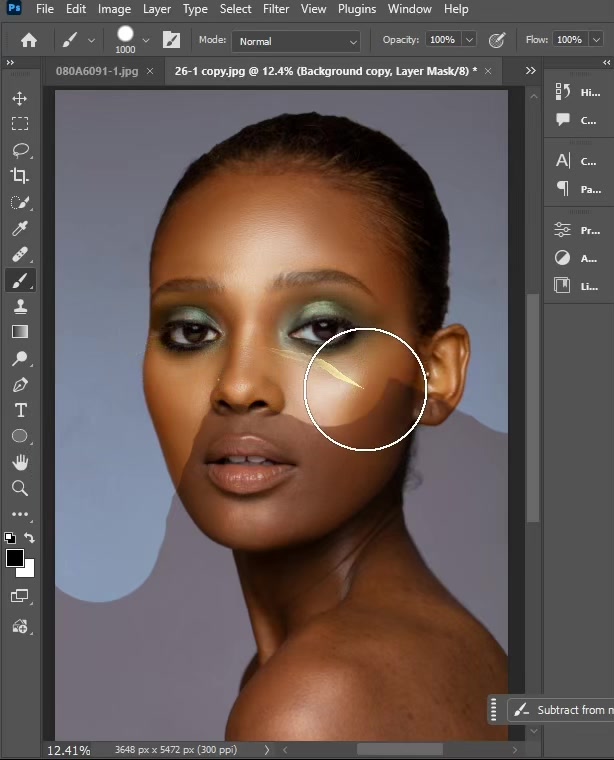Open the Filter menu
614x760 pixels.
point(276,9)
